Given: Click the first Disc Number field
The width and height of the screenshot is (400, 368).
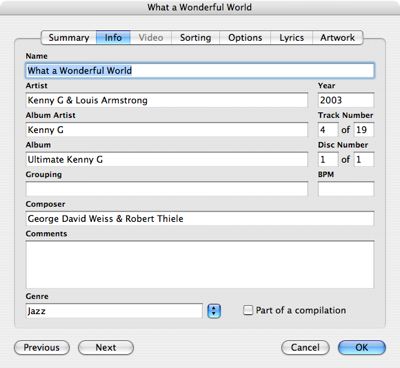Looking at the screenshot, I should tap(328, 159).
